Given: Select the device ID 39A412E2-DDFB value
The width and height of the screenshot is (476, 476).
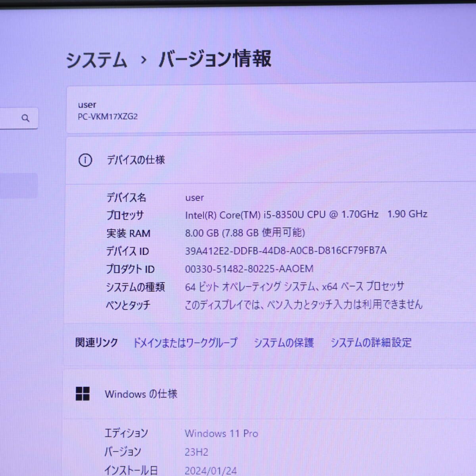Looking at the screenshot, I should (x=286, y=251).
